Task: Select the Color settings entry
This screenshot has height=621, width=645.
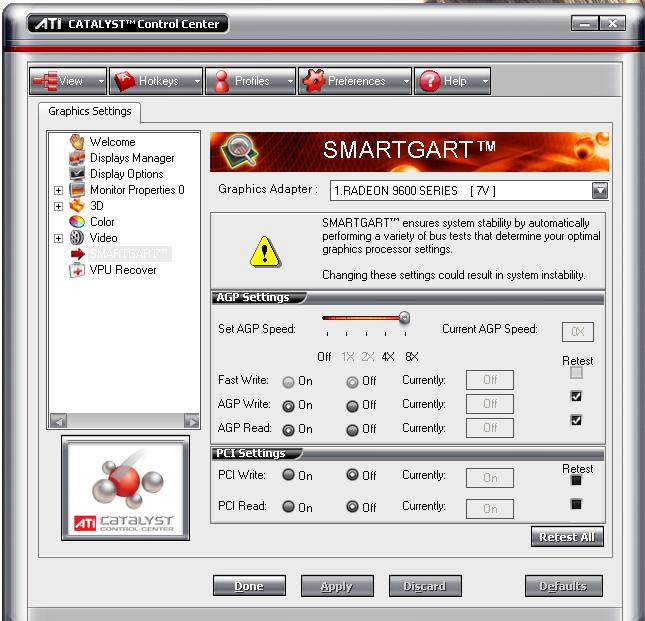Action: coord(102,222)
